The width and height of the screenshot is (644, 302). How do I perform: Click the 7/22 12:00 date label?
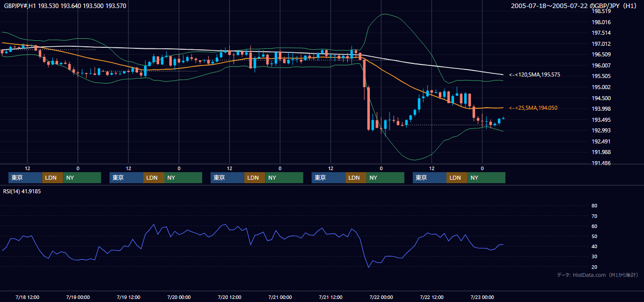(x=431, y=297)
